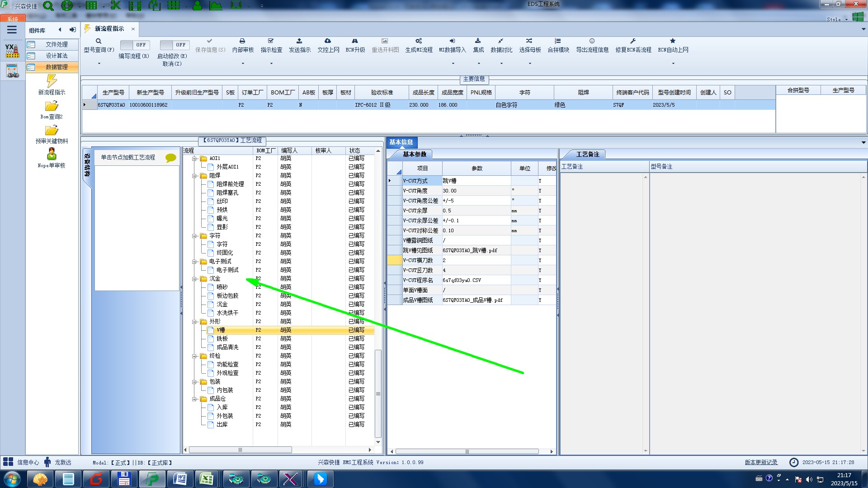This screenshot has height=488, width=868.
Task: Collapse the 成品仓 tree folder
Action: 194,399
